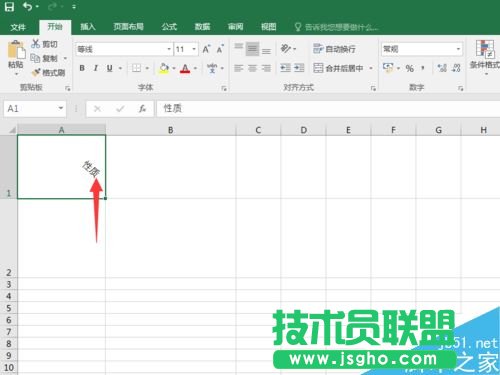This screenshot has width=500, height=375.
Task: Open the Borders dropdown arrow
Action: click(x=147, y=68)
